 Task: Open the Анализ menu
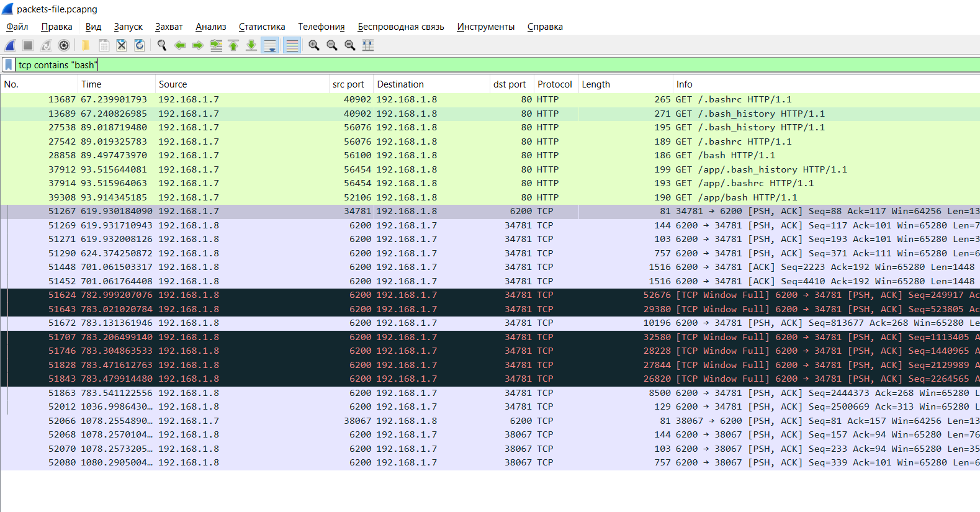coord(211,27)
